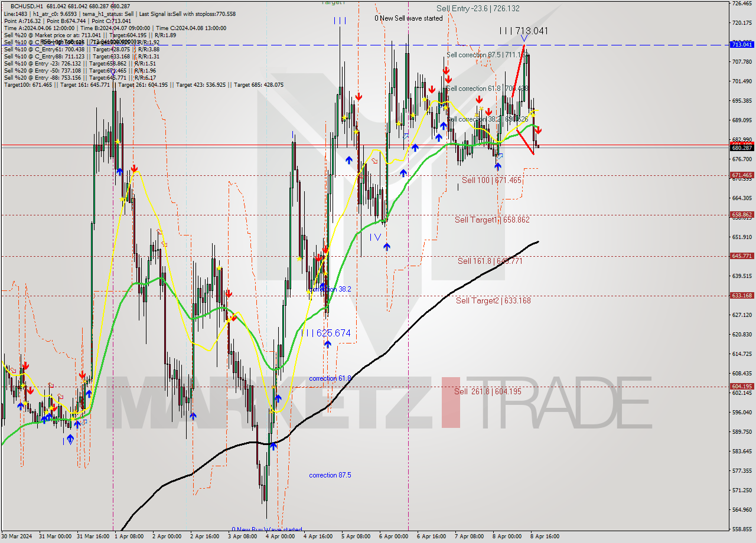Click 'Sell %20 @ Entry -50: 737.108' line
The height and width of the screenshot is (543, 756).
click(x=80, y=70)
